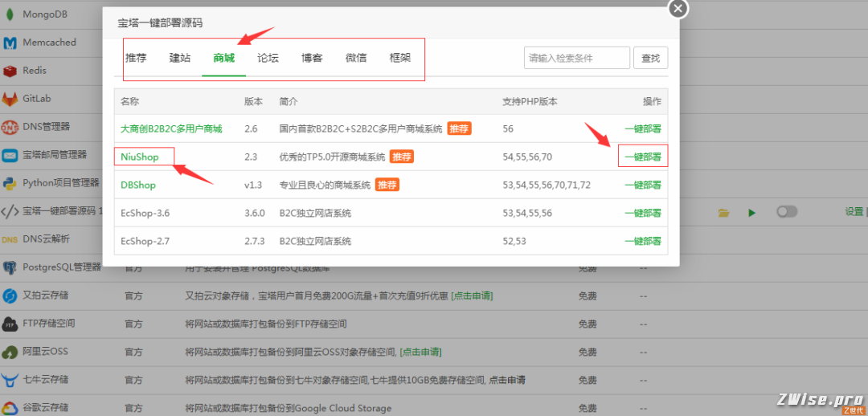The width and height of the screenshot is (868, 416).
Task: Click 一键部署 for EcShop-2.7
Action: (x=643, y=241)
